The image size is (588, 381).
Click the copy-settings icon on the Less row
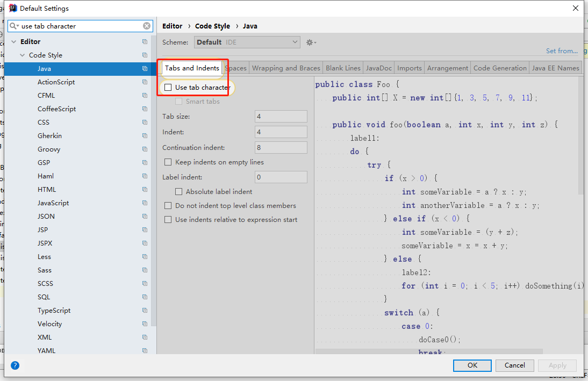[x=145, y=257]
